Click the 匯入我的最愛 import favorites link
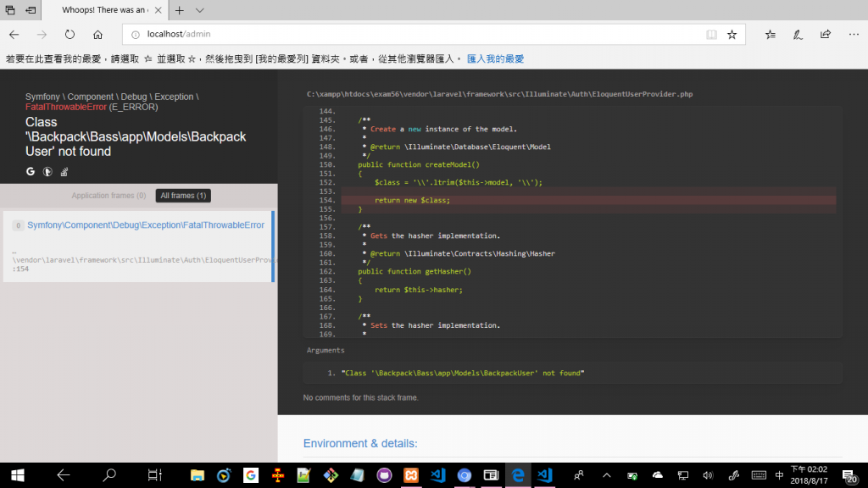 (495, 58)
